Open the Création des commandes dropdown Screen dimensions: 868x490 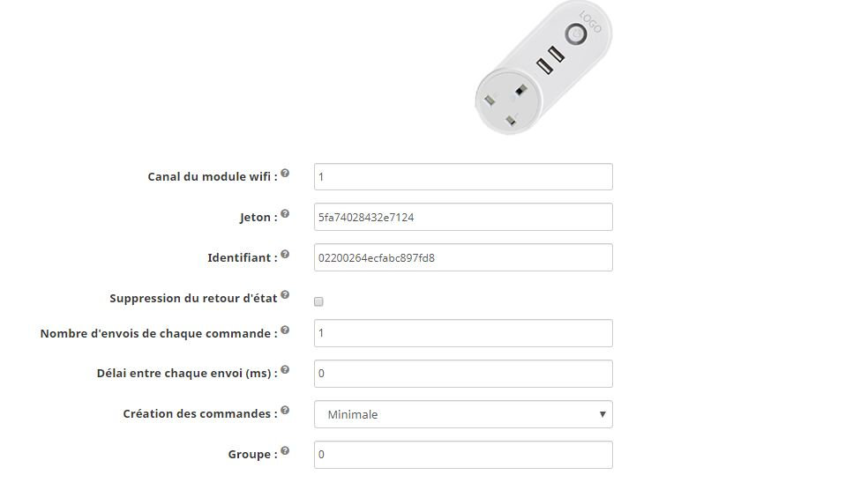tap(462, 414)
